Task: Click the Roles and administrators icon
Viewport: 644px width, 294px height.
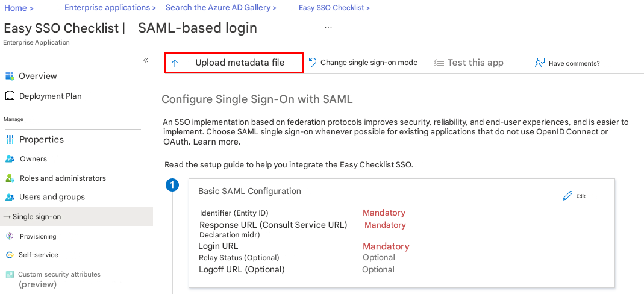Action: click(10, 178)
